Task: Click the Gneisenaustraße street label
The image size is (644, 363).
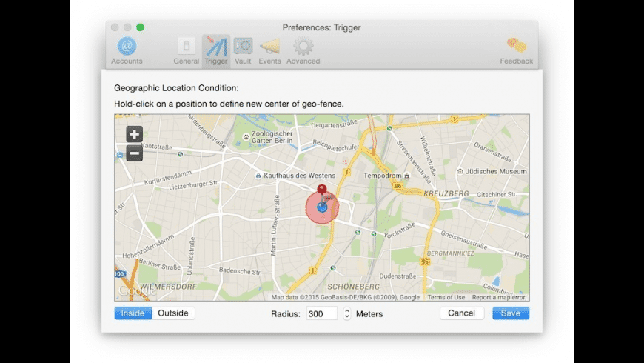Action: (463, 240)
